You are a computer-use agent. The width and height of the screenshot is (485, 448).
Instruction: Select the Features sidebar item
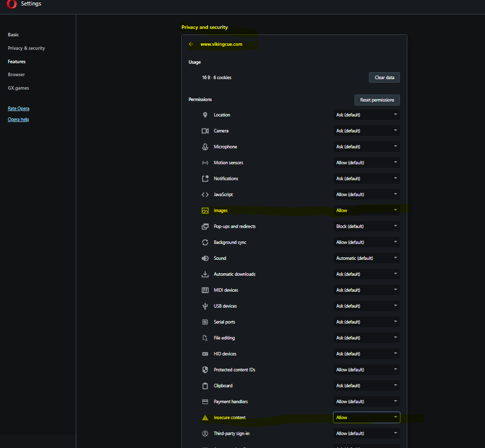pos(17,62)
